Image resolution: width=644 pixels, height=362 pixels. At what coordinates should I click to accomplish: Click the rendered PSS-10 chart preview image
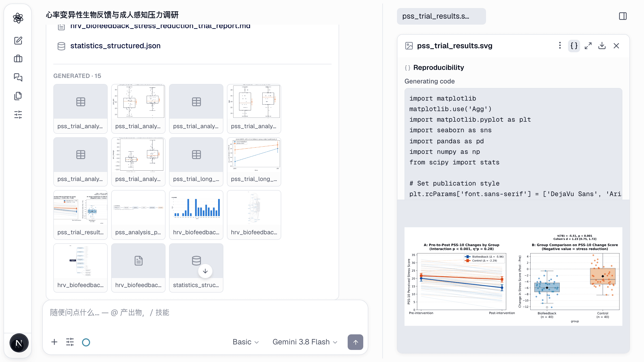(513, 277)
